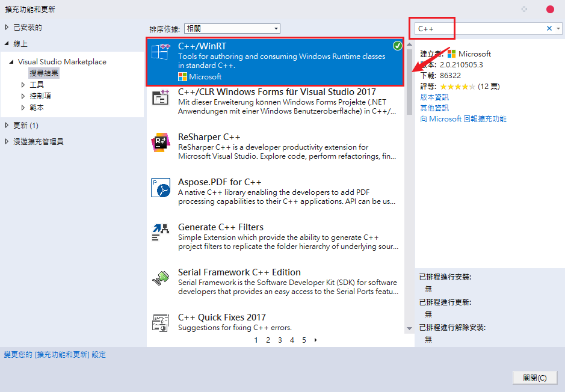Screen dimensions: 565x392
Task: Select the 更新 (1) tree label
Action: (x=26, y=125)
